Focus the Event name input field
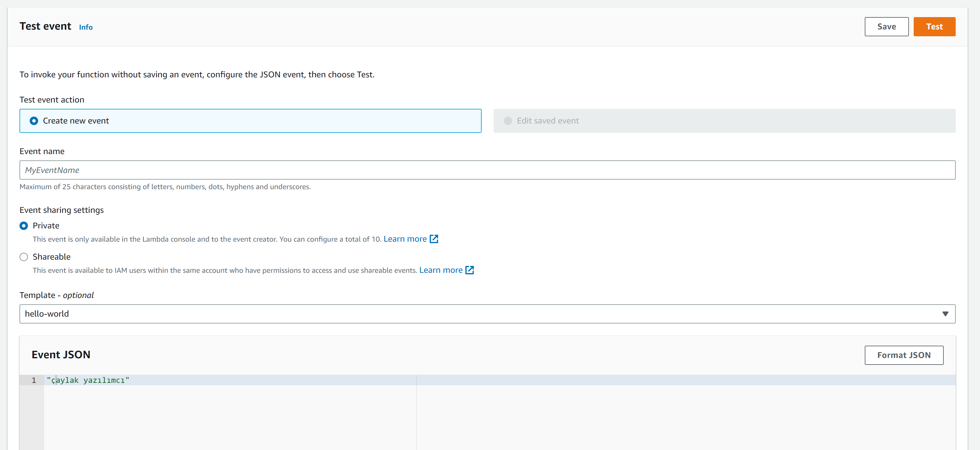 487,170
